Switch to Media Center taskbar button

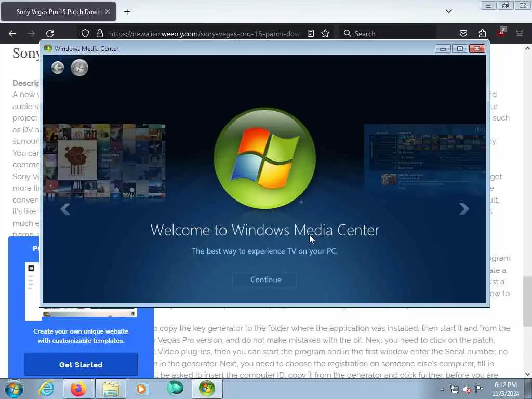tap(207, 389)
